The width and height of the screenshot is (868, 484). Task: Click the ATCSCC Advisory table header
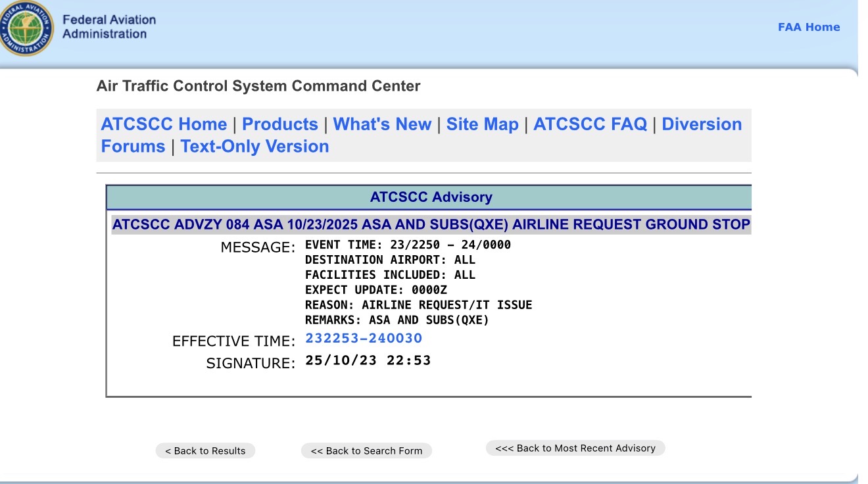[431, 197]
